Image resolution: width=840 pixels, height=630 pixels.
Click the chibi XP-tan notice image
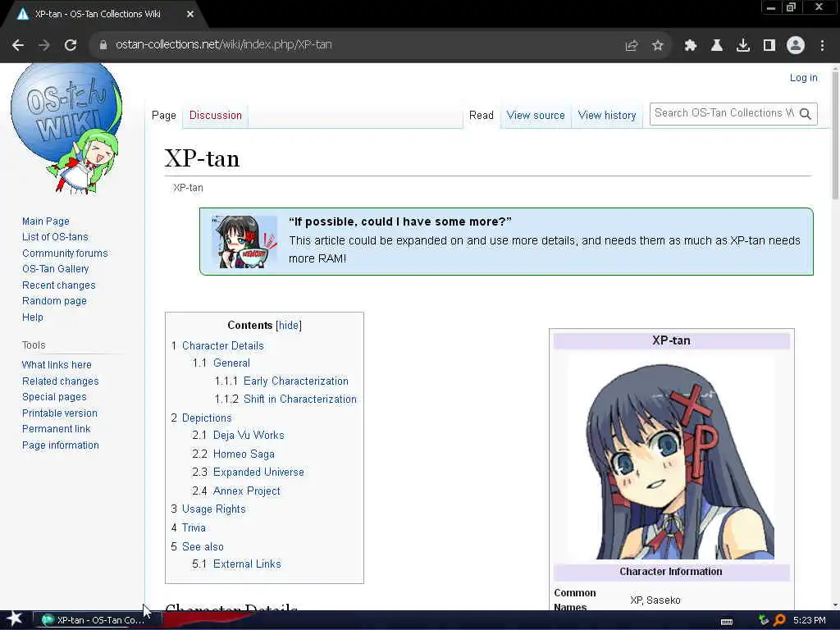(244, 242)
